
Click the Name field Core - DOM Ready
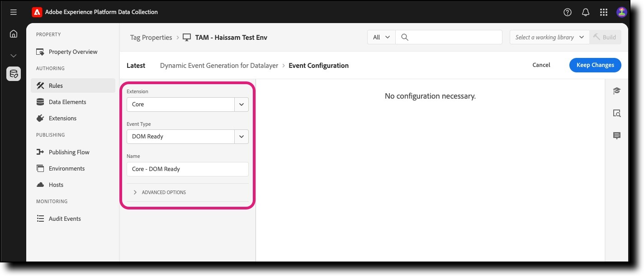pos(188,169)
